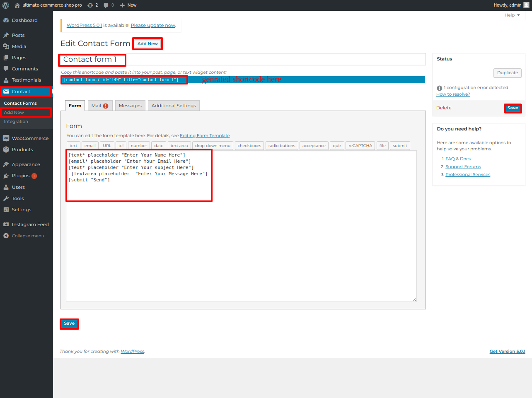Click the form title input field
This screenshot has height=398, width=532.
[243, 59]
